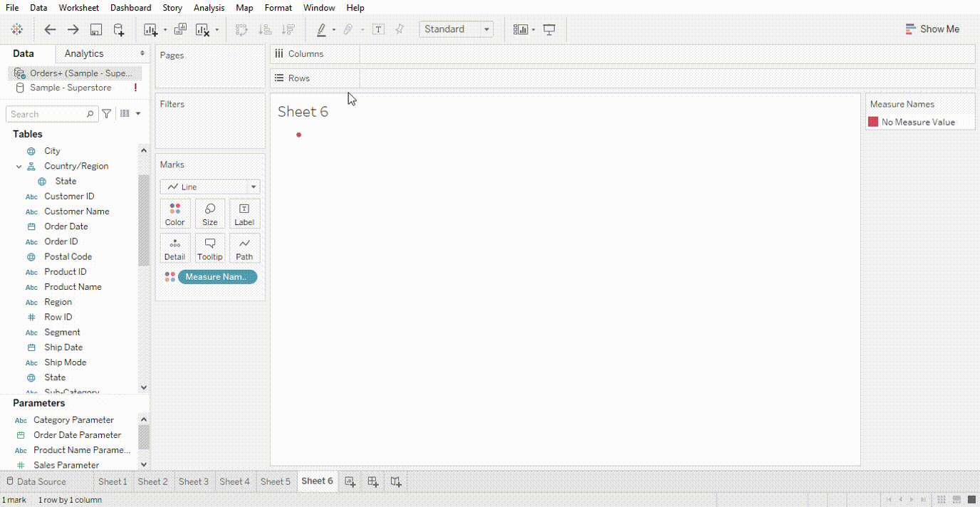This screenshot has width=980, height=507.
Task: Click the New Worksheet tab icon at bottom
Action: (x=350, y=481)
